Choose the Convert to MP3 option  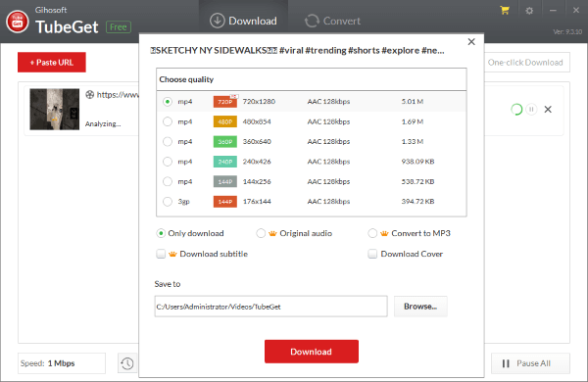(x=372, y=233)
